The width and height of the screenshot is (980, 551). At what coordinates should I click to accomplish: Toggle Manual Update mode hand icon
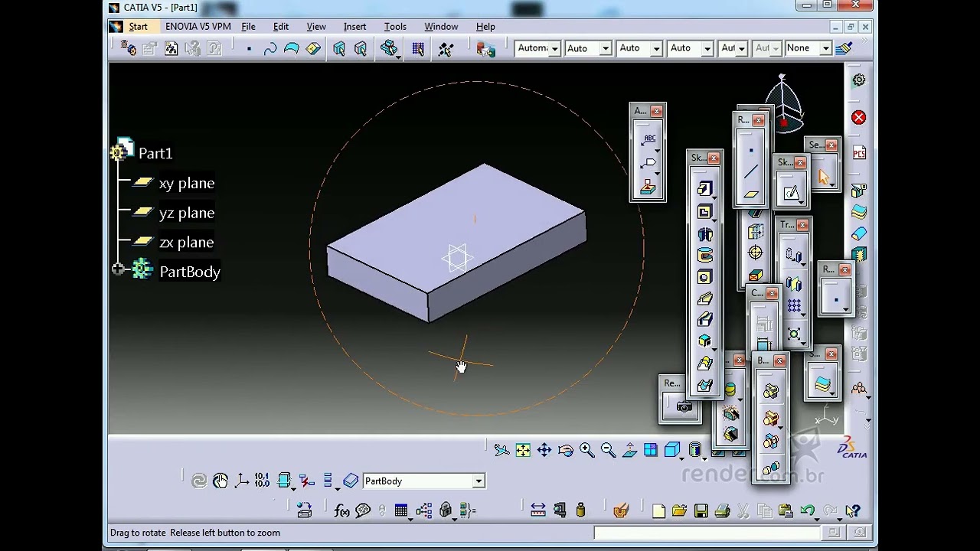220,481
